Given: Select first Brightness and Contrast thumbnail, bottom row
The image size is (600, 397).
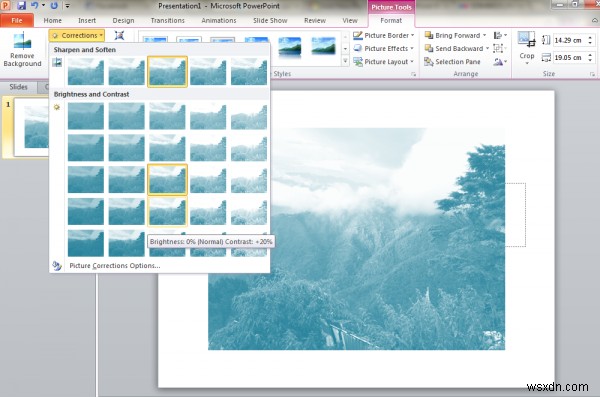Looking at the screenshot, I should coord(86,243).
